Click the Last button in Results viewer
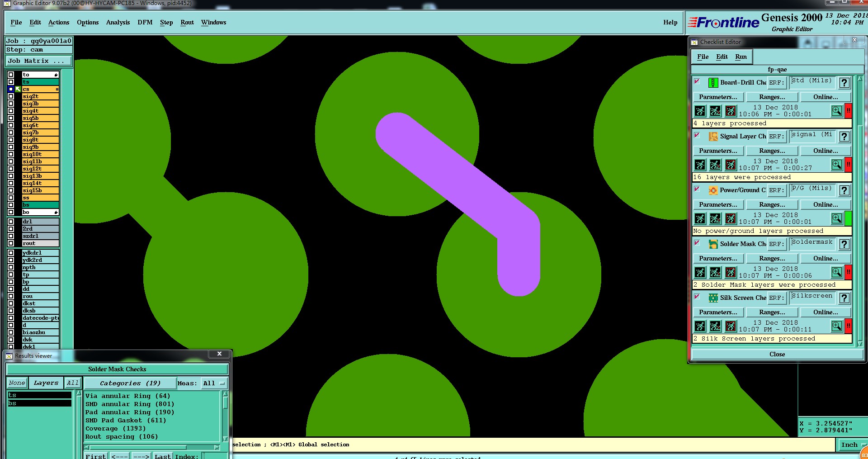868x459 pixels. (x=162, y=456)
